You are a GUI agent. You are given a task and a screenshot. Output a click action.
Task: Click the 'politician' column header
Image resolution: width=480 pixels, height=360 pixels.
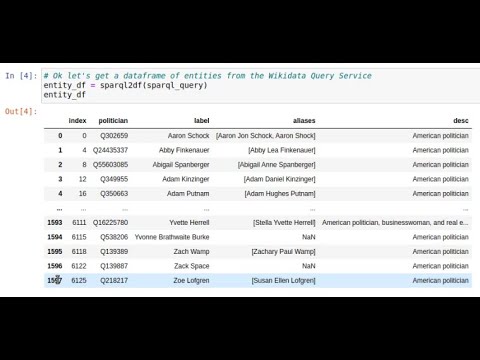[113, 121]
